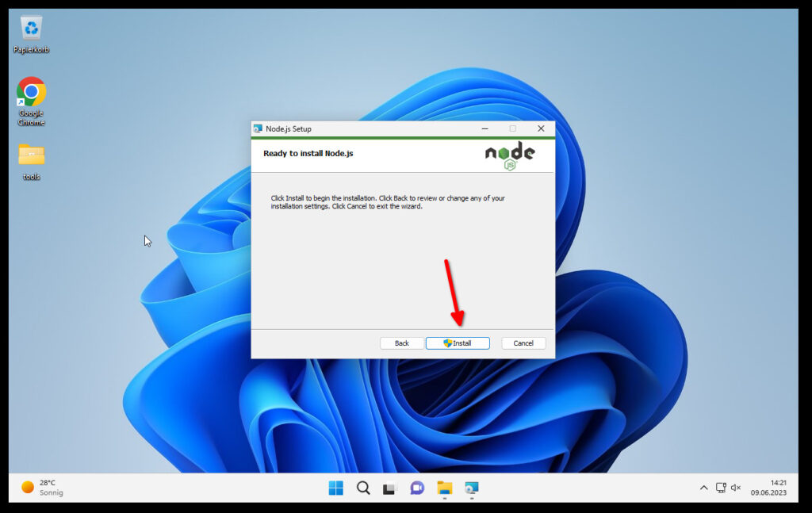812x513 pixels.
Task: Open the Papierkorb recycle bin desktop icon
Action: (x=31, y=30)
